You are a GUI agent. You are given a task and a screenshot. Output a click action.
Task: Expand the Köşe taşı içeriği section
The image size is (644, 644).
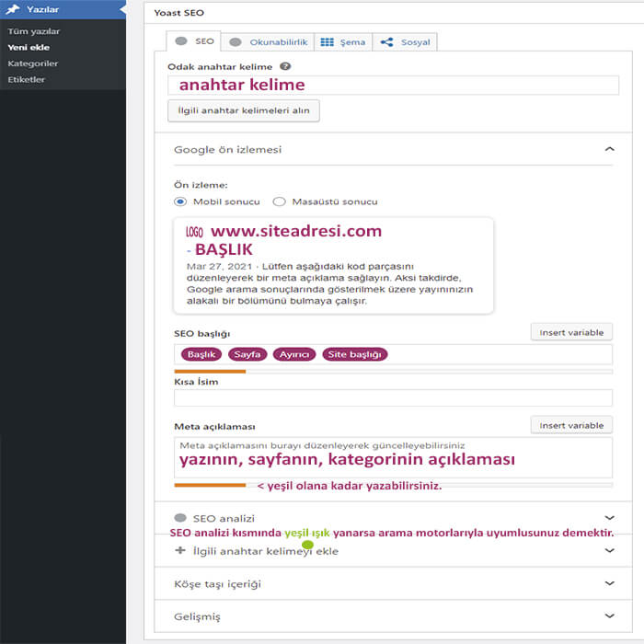609,583
